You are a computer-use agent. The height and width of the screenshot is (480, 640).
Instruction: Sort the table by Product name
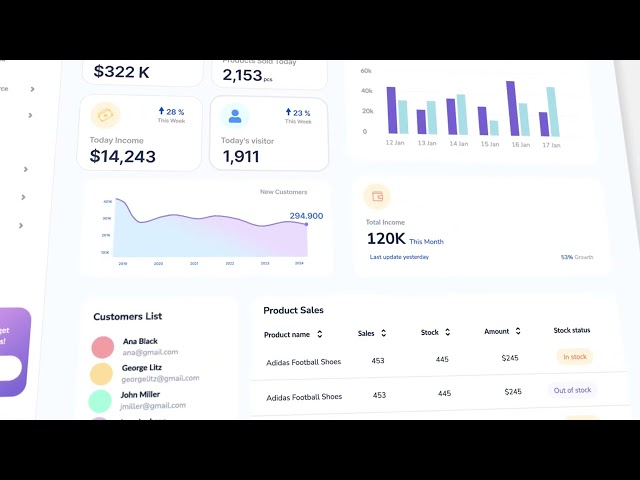[x=320, y=334]
